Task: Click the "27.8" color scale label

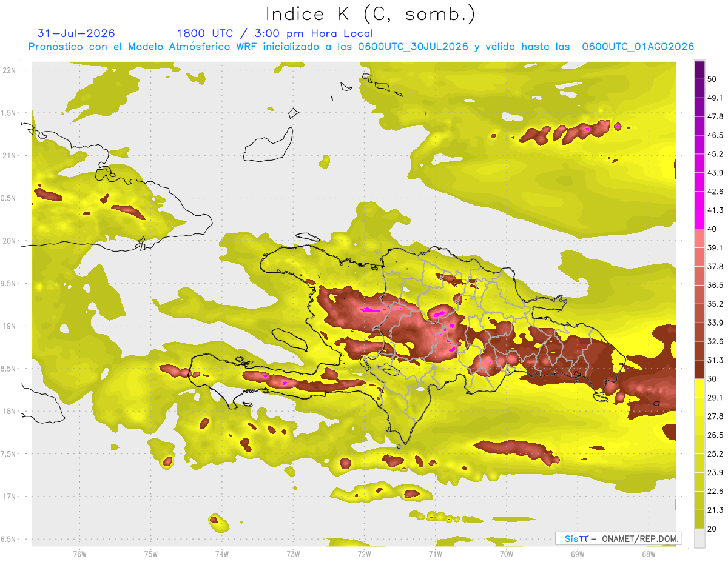Action: (x=714, y=416)
